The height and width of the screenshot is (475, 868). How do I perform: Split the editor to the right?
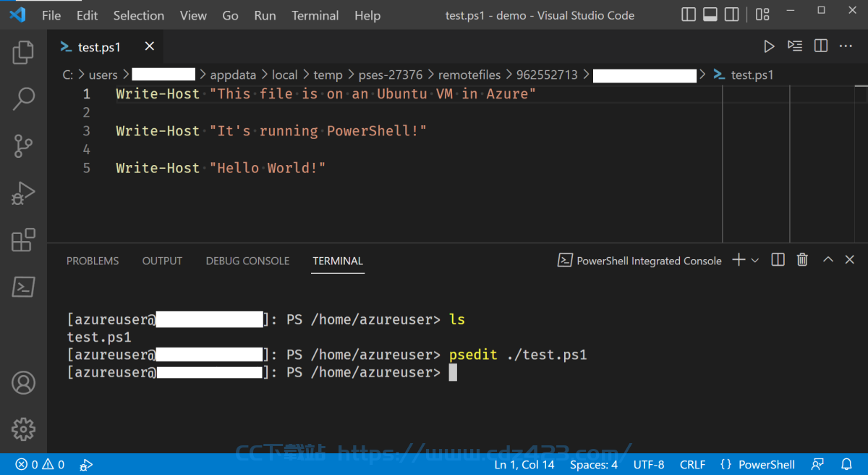pos(821,46)
